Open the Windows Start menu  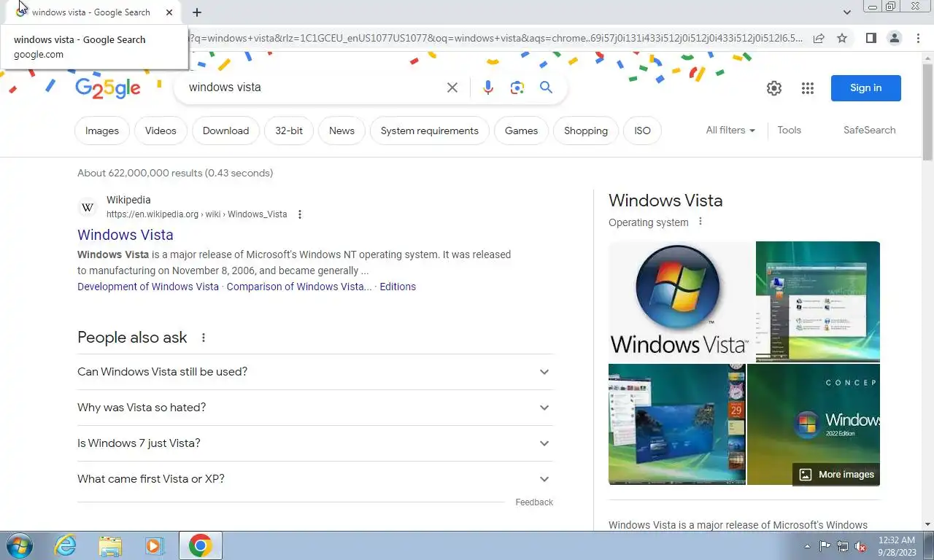tap(18, 545)
